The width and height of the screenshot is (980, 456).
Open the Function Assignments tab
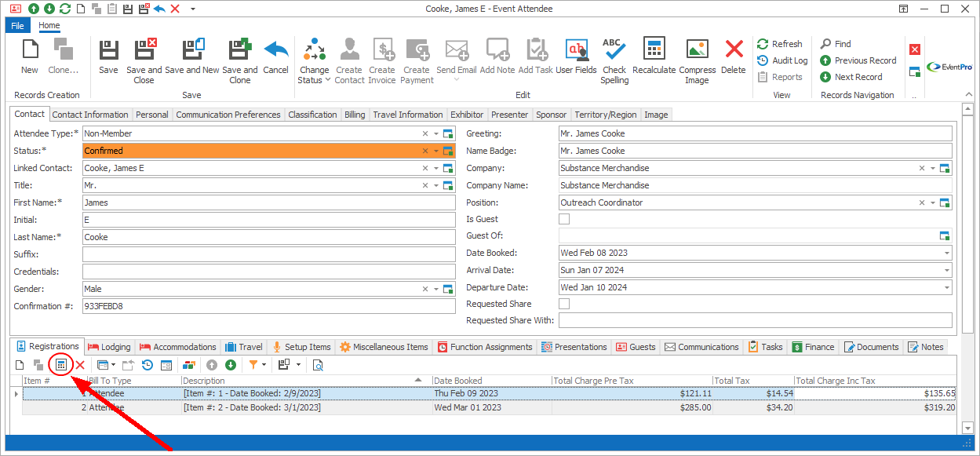[x=485, y=347]
